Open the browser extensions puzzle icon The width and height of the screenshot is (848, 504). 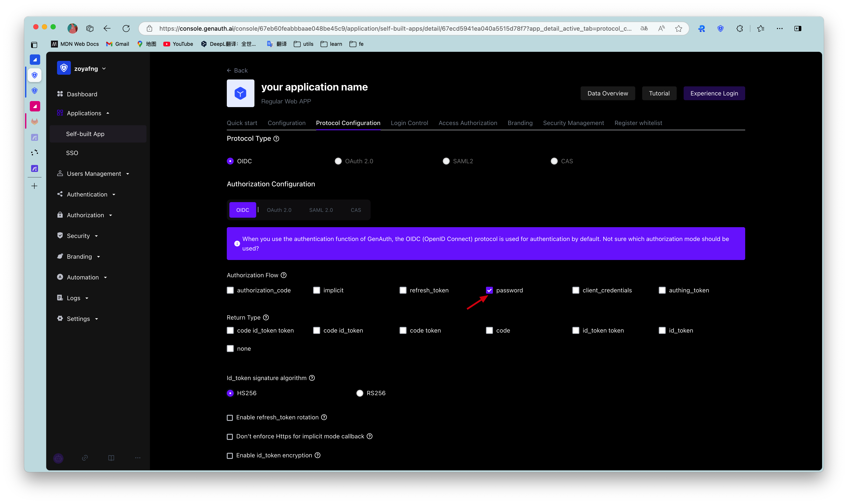(739, 29)
